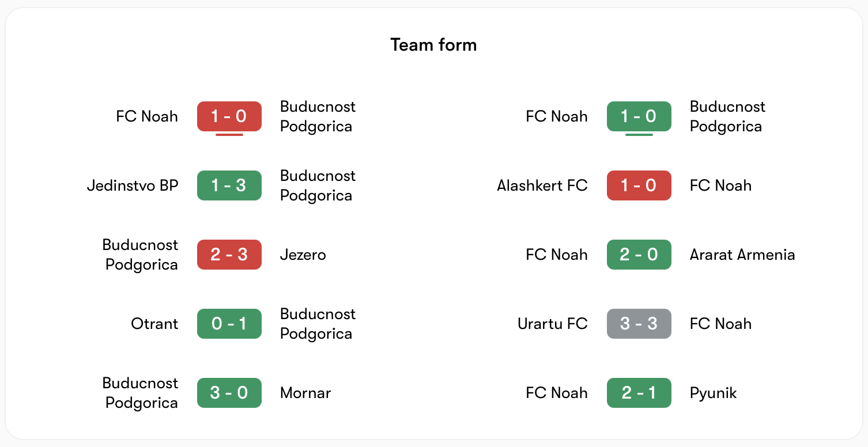
Task: Click the red 1 - 0 FC Noah score badge
Action: tap(229, 116)
